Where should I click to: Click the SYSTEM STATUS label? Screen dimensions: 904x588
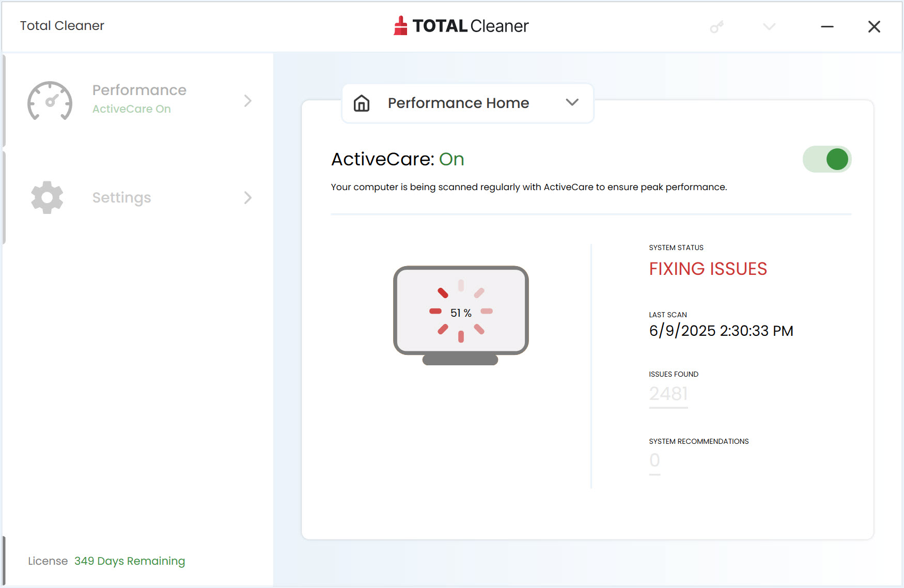coord(676,247)
